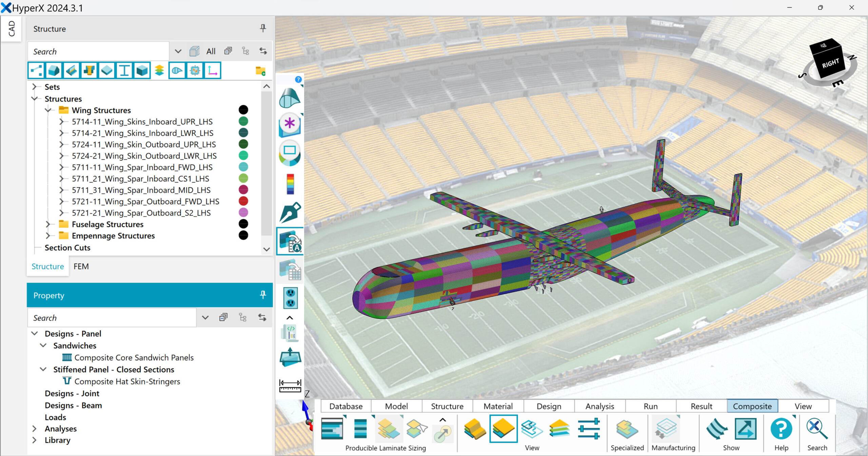This screenshot has width=868, height=456.
Task: Click red color swatch for 5721-11_Wing_Spar_Outboard_FWD_LHS
Action: [x=243, y=201]
